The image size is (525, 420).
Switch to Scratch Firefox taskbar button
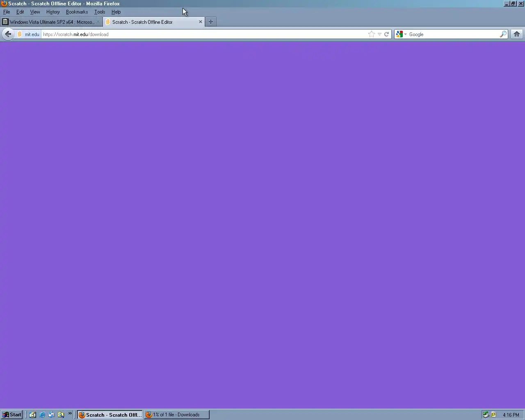[x=110, y=415]
